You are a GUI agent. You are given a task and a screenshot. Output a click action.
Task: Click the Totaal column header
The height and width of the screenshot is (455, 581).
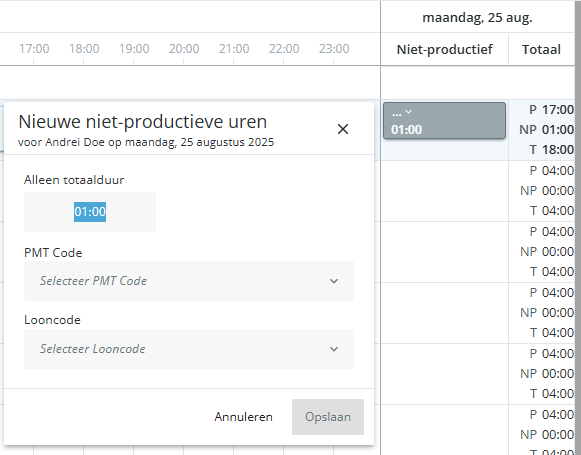click(x=541, y=49)
